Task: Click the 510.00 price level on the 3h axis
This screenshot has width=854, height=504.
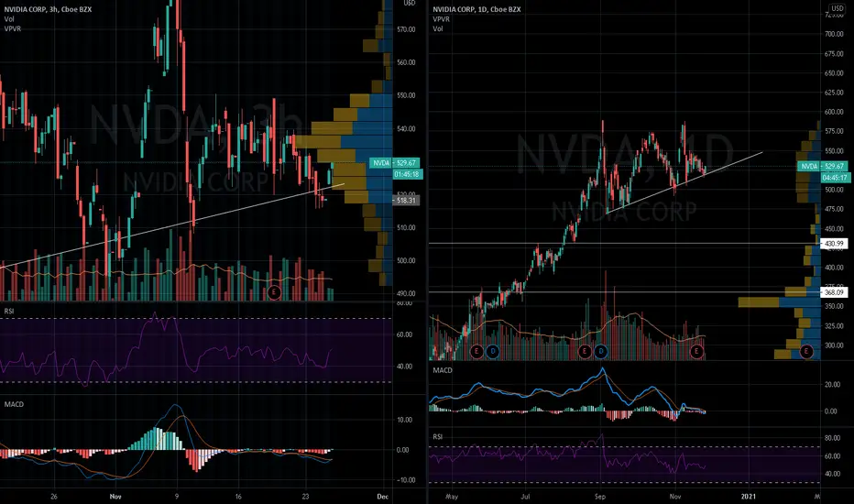Action: [406, 228]
